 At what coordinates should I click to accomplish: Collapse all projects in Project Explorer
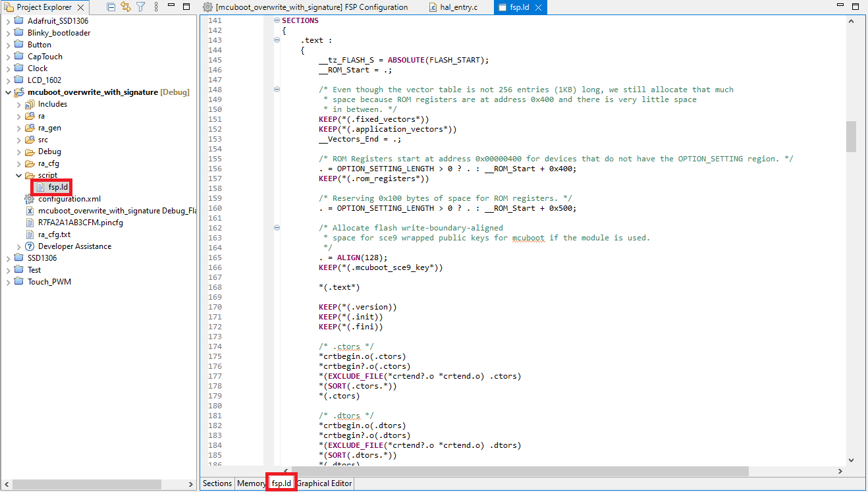[x=111, y=7]
